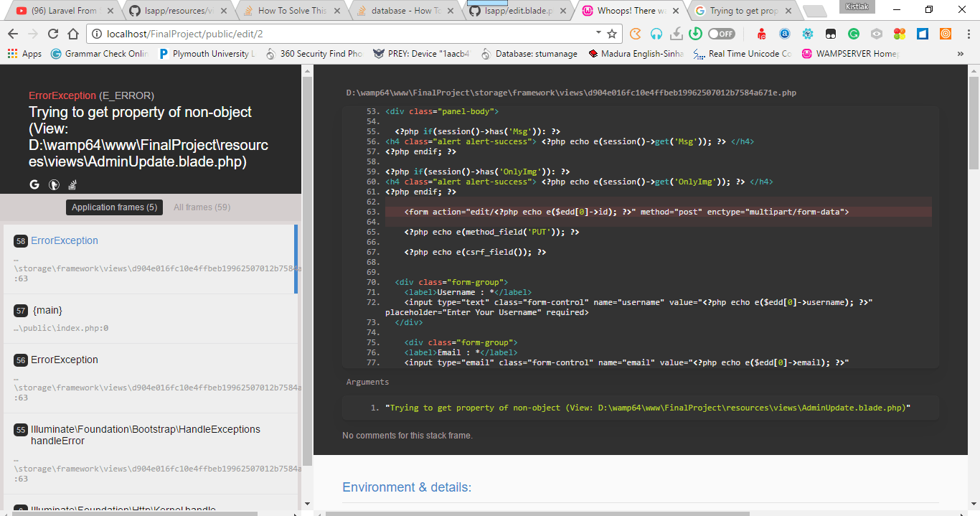
Task: Open the WAMPSERVER Homepage bookmark
Action: [x=850, y=54]
